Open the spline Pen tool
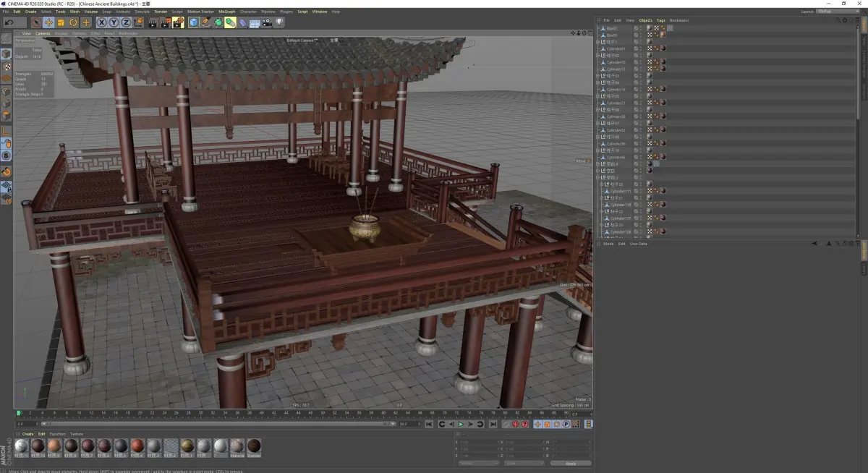Viewport: 868px width, 473px height. click(x=206, y=22)
